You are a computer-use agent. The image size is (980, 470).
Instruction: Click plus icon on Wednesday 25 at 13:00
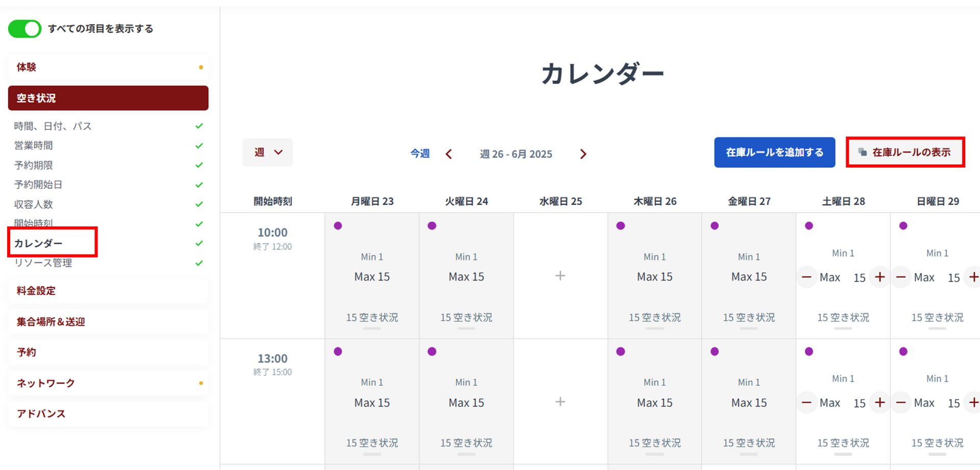coord(560,402)
